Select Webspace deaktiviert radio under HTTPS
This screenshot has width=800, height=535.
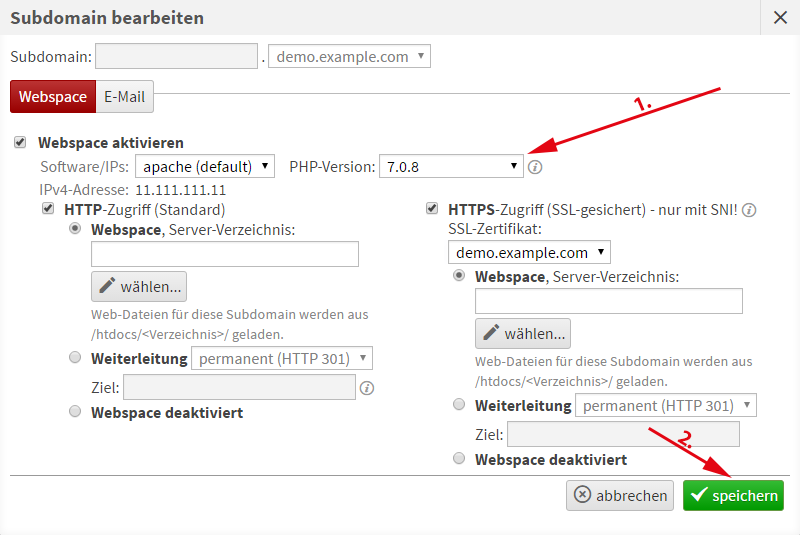[459, 459]
